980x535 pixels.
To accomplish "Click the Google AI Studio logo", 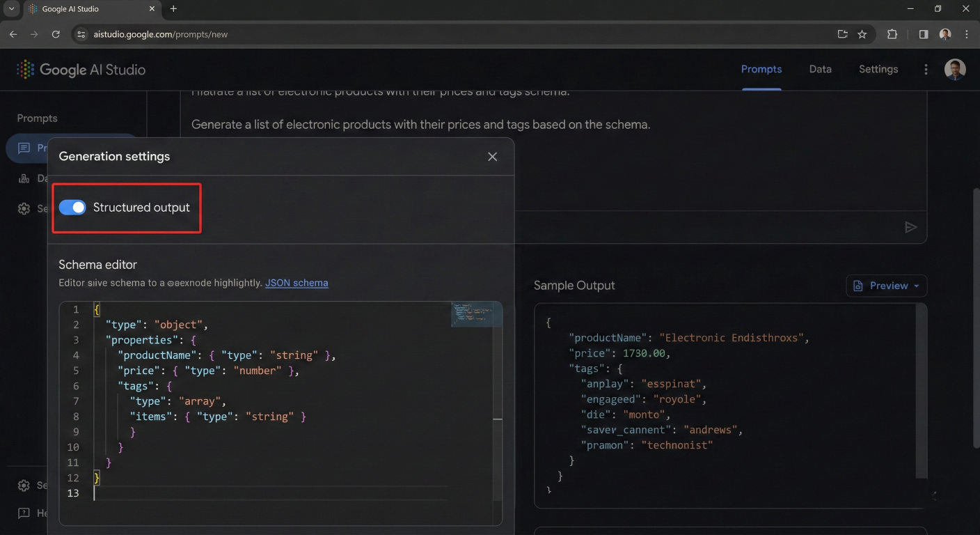I will (x=81, y=70).
